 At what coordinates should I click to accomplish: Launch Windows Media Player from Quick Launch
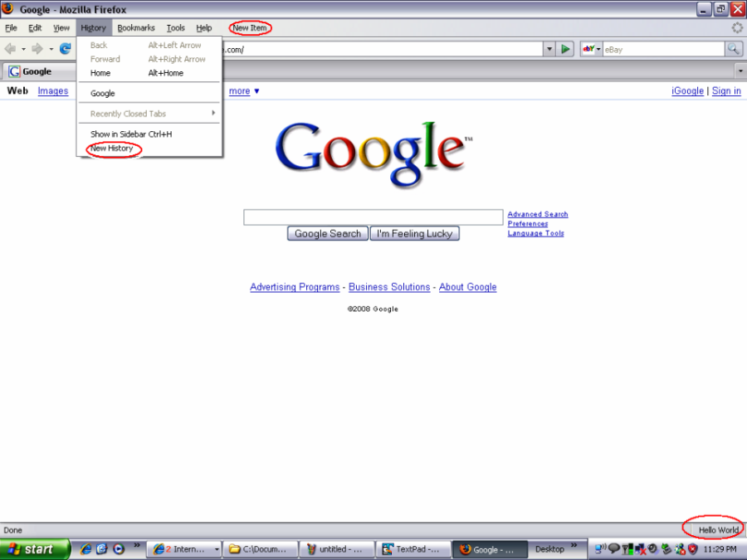pos(118,549)
